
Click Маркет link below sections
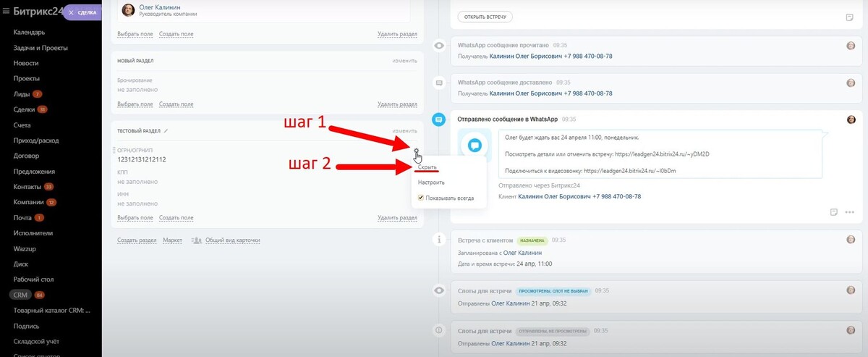(173, 240)
